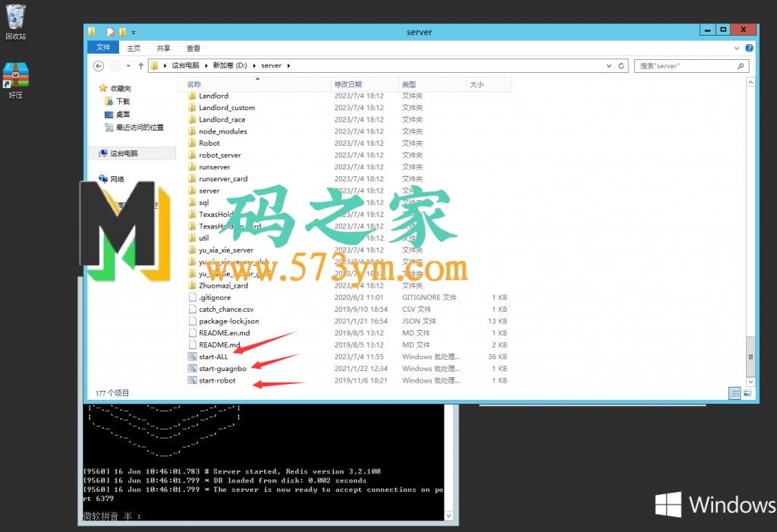The height and width of the screenshot is (532, 777).
Task: Open Explorer help question mark
Action: click(x=749, y=48)
